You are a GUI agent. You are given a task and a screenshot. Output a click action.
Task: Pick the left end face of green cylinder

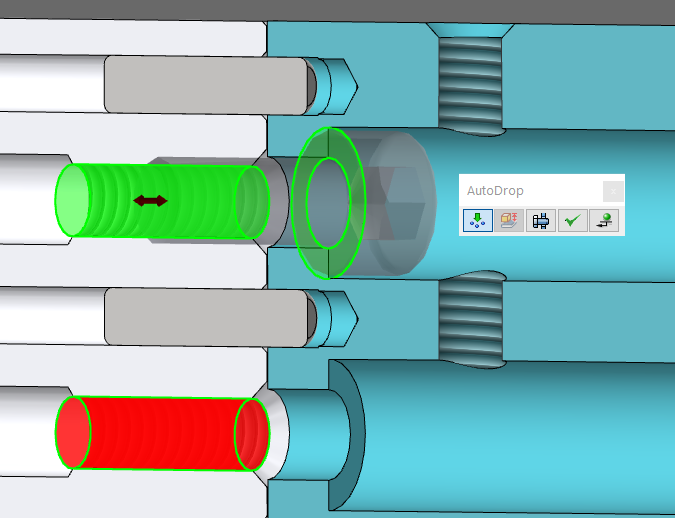(x=72, y=200)
